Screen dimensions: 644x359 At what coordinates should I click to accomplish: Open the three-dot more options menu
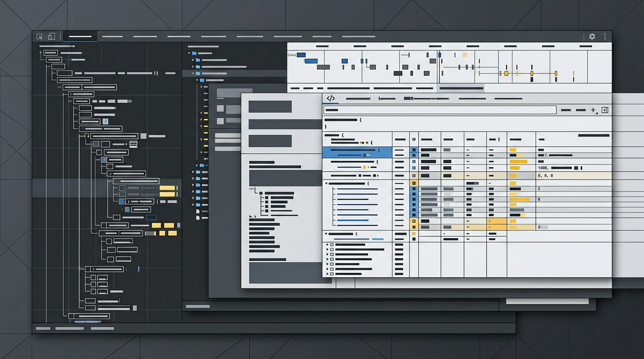605,36
